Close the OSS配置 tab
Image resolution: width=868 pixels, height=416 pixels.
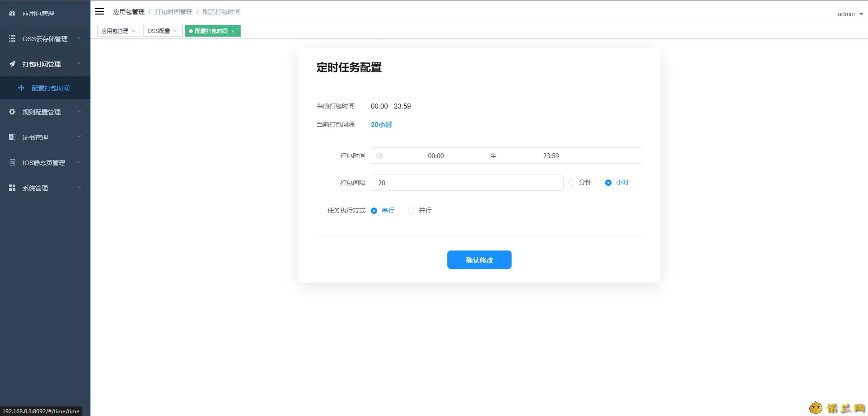[x=175, y=31]
